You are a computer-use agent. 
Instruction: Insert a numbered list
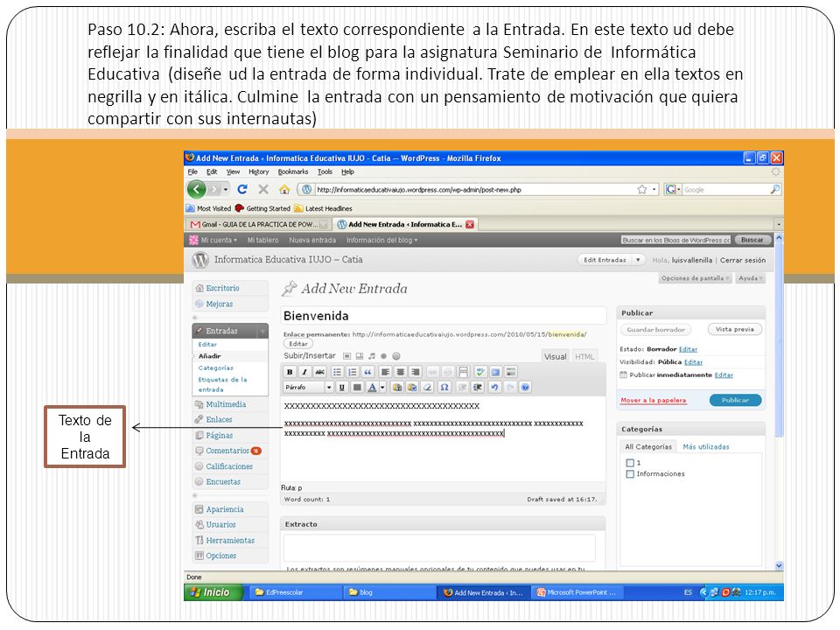tap(353, 372)
